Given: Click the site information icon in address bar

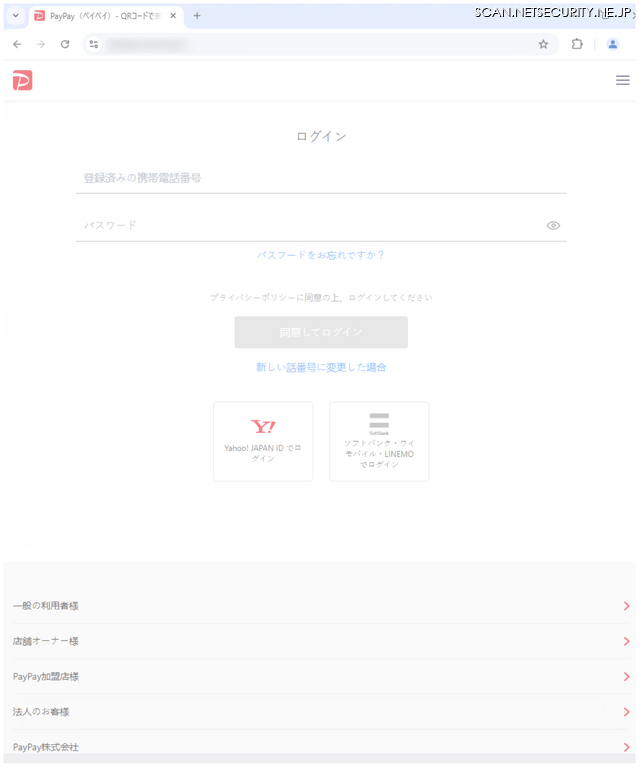Looking at the screenshot, I should pyautogui.click(x=94, y=44).
